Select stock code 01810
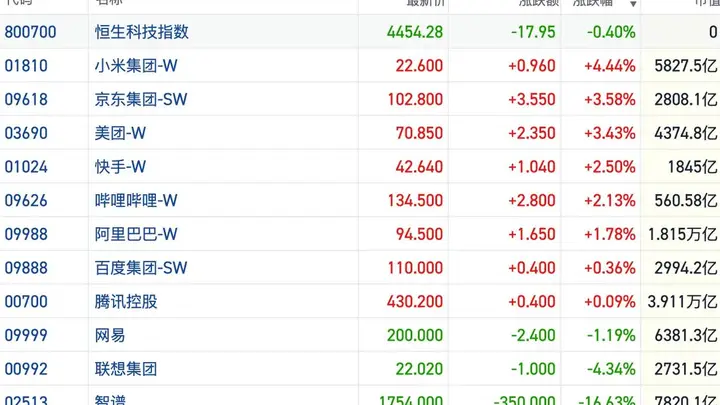Viewport: 720px width, 405px height. [26, 66]
